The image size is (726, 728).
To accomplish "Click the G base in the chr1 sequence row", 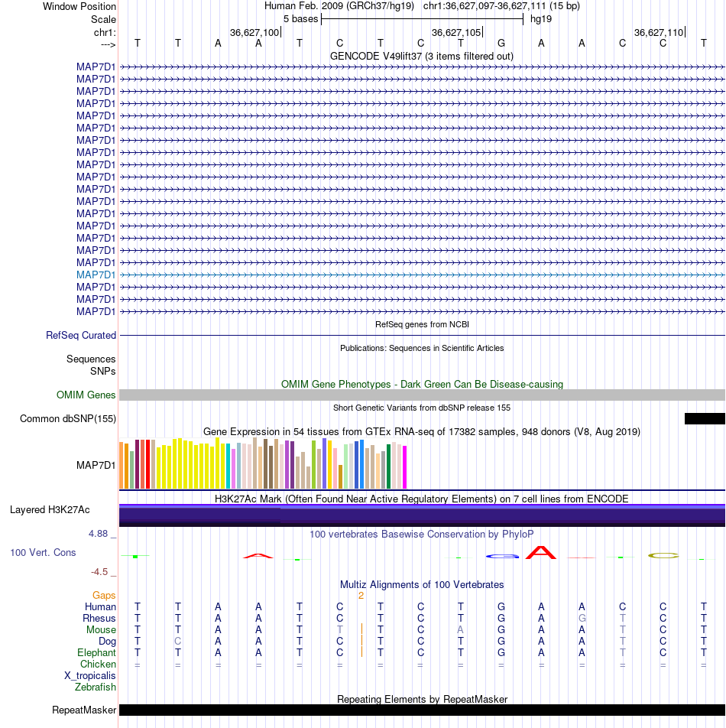I will point(501,43).
